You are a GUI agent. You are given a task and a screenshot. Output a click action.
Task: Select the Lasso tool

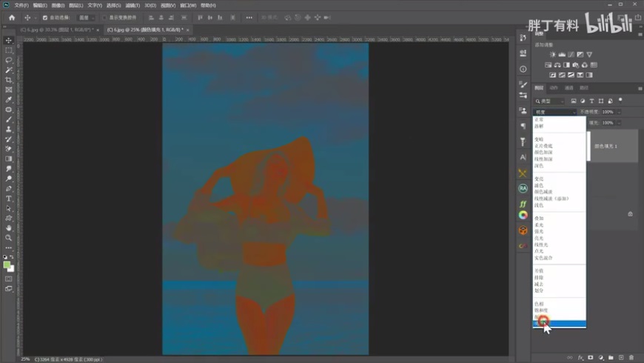pos(9,60)
